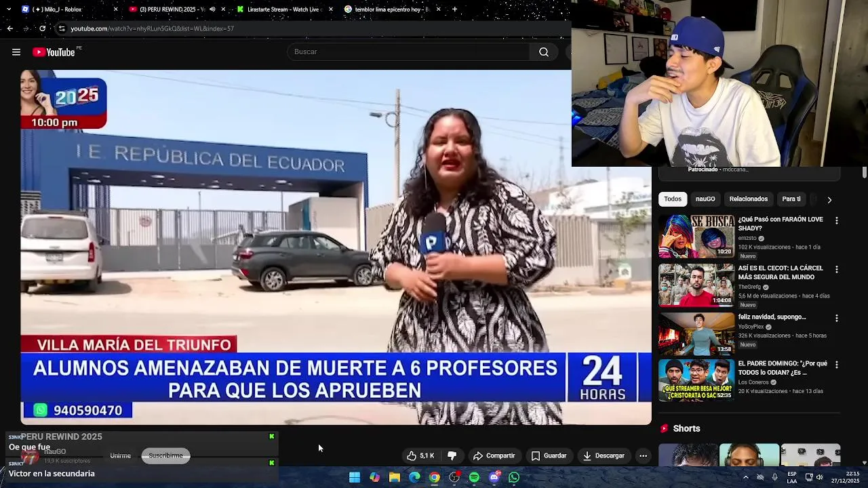Image resolution: width=868 pixels, height=488 pixels.
Task: Open options menu for feliz navidad video
Action: point(836,318)
